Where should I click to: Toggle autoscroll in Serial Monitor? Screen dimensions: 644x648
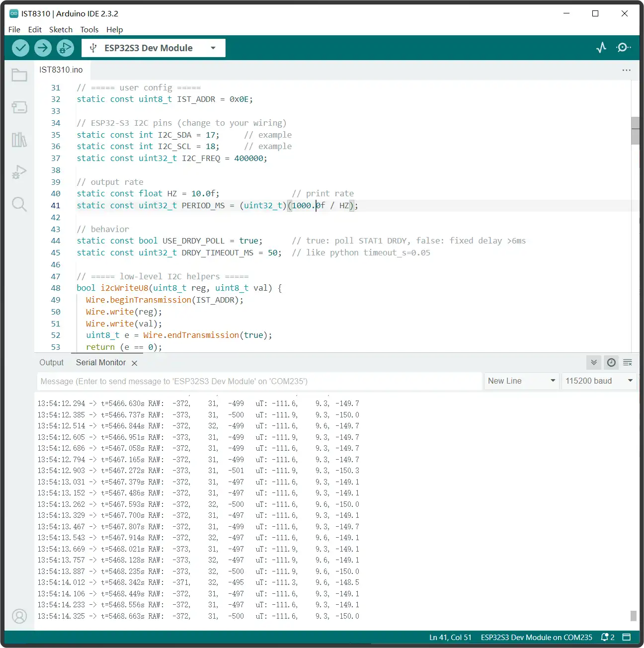(x=594, y=363)
